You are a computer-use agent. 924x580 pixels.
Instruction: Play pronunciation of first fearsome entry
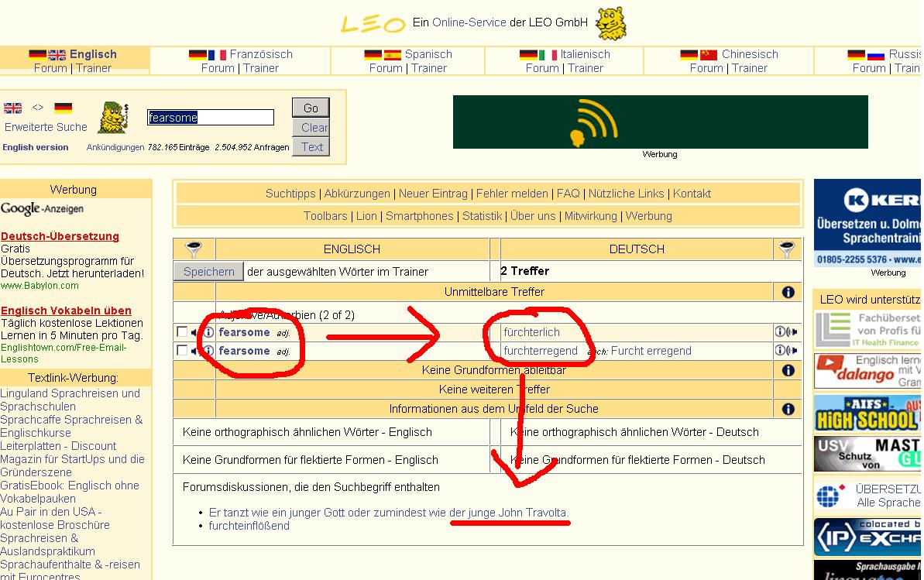click(x=196, y=332)
